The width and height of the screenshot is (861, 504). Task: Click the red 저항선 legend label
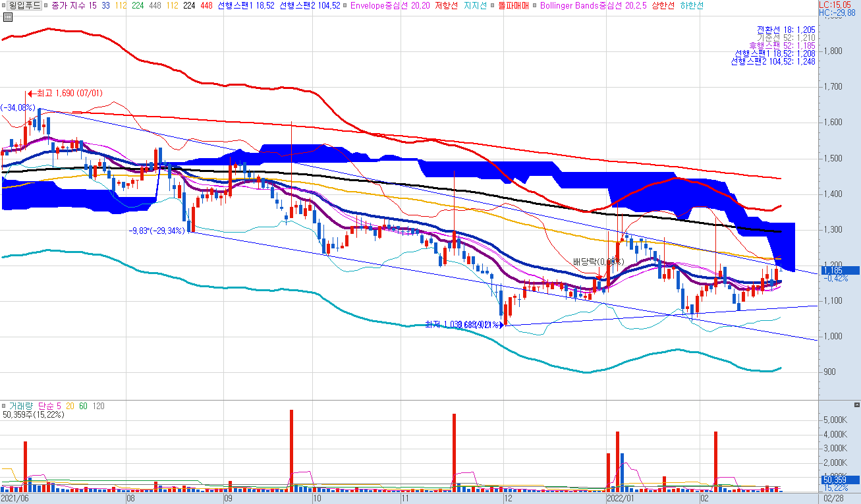point(447,5)
